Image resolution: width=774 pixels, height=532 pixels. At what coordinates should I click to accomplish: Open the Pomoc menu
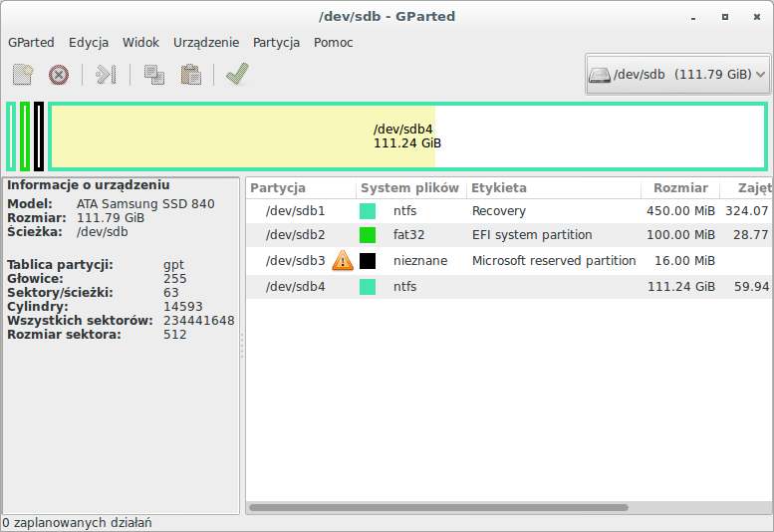(x=333, y=43)
